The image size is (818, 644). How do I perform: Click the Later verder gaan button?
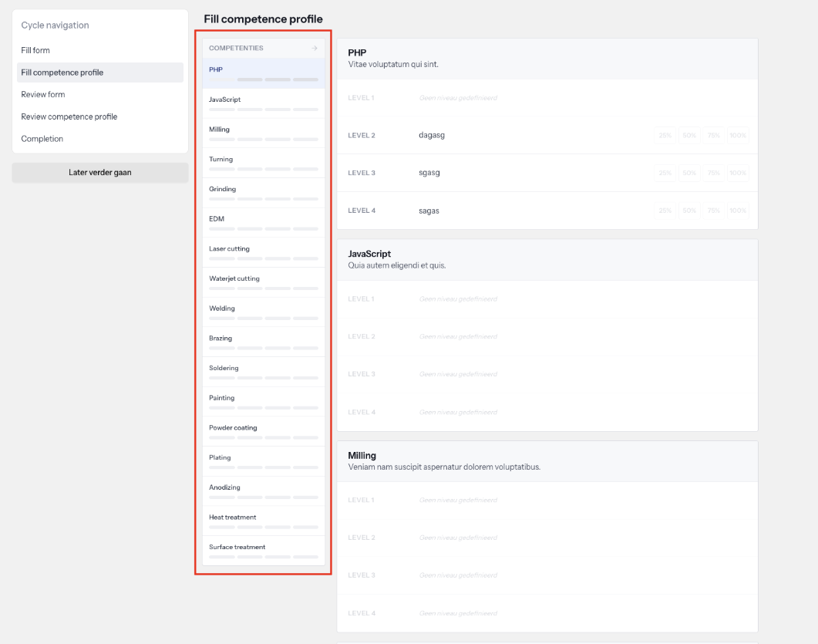[x=99, y=173]
